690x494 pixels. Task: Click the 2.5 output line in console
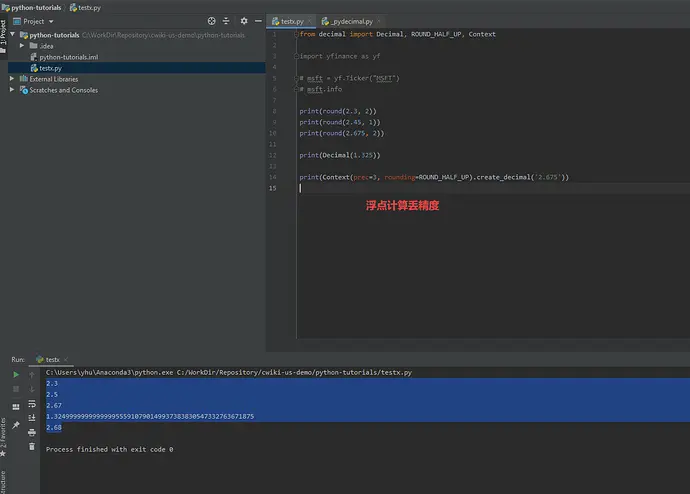[x=52, y=394]
